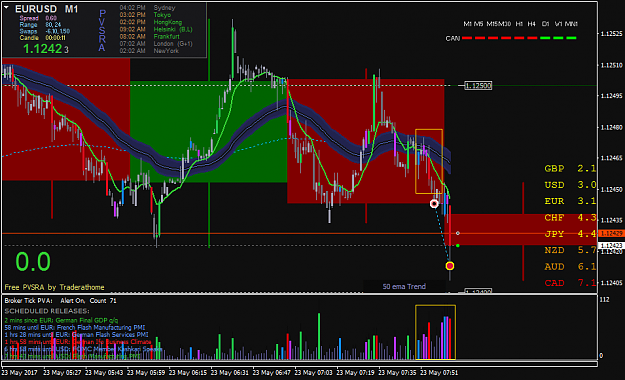
Task: Click the CAN indicator label
Action: [x=453, y=39]
